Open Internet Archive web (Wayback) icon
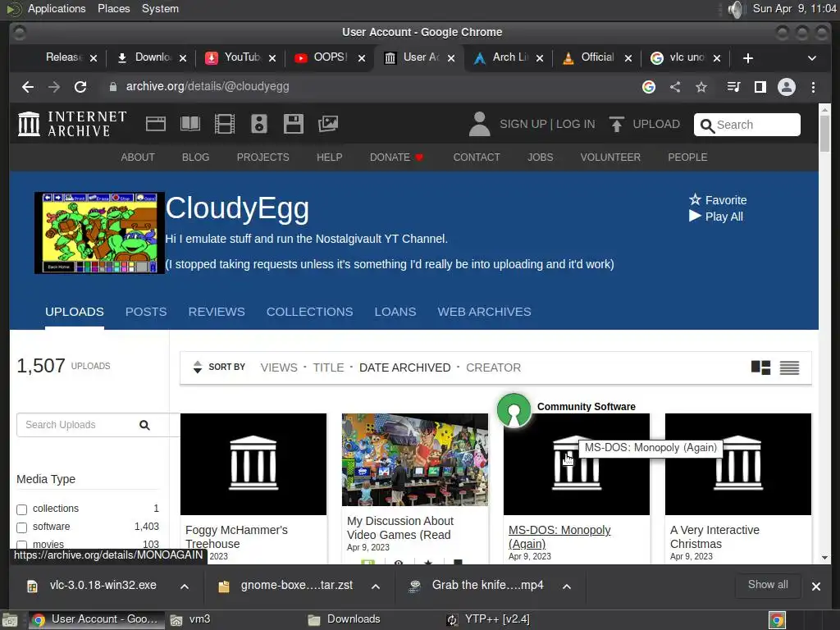 pyautogui.click(x=155, y=125)
